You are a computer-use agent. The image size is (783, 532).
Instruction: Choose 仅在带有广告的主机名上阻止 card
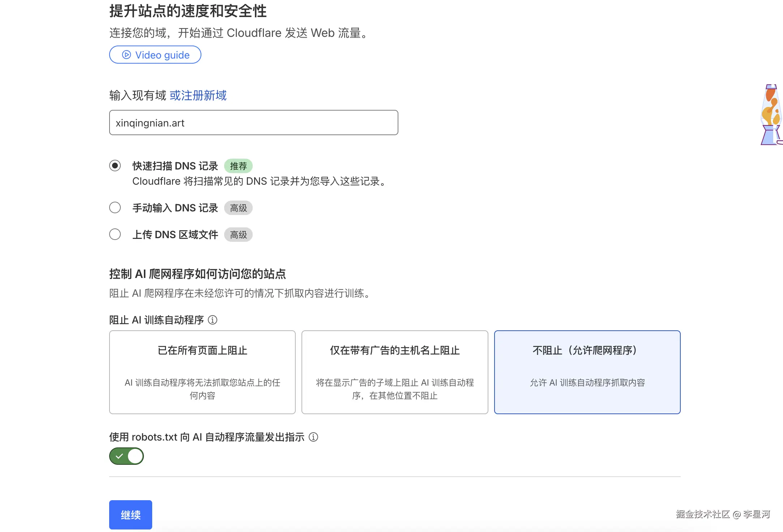tap(395, 372)
